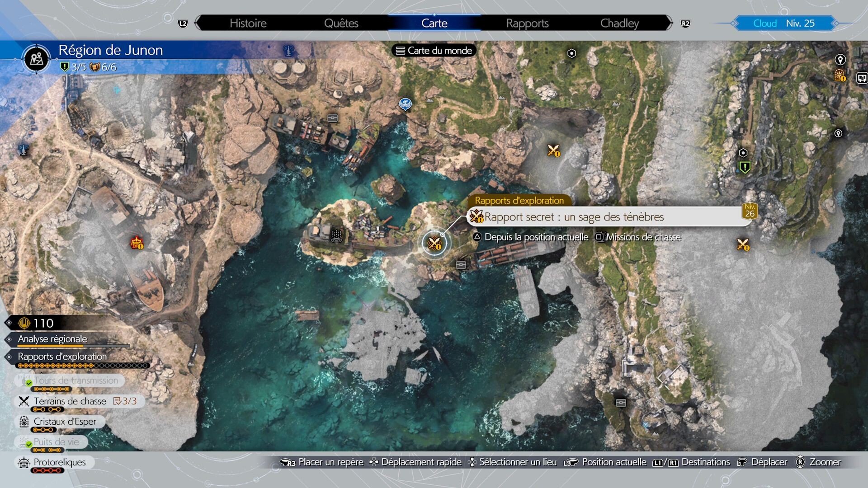Click the bench rest stop icon near harbor
The width and height of the screenshot is (868, 488).
pyautogui.click(x=333, y=118)
